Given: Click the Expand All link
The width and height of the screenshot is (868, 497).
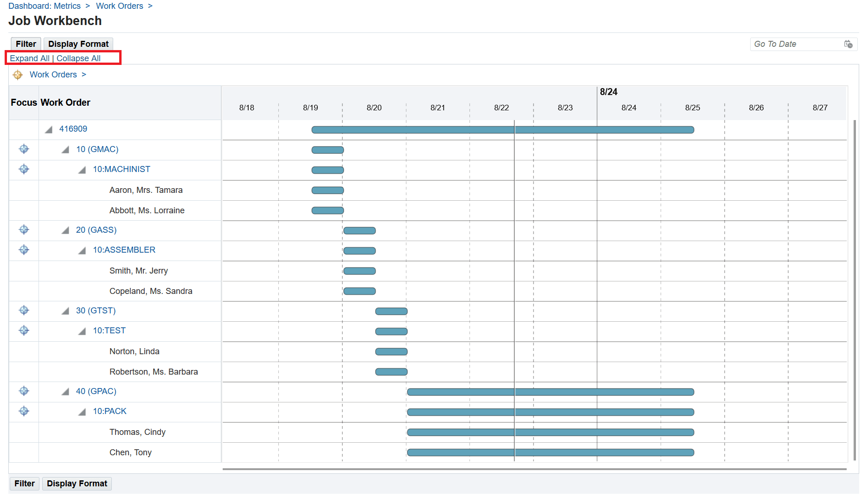Looking at the screenshot, I should (x=30, y=58).
